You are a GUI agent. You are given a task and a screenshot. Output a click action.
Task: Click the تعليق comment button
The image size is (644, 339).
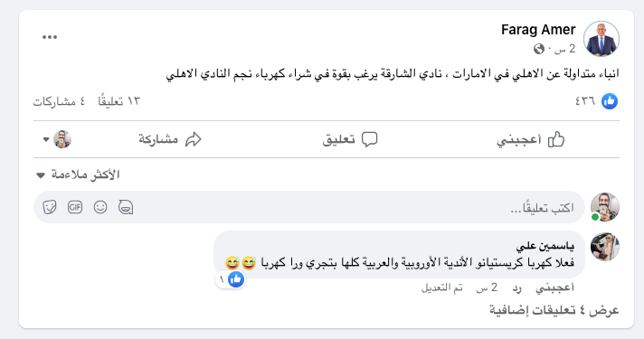pos(350,139)
